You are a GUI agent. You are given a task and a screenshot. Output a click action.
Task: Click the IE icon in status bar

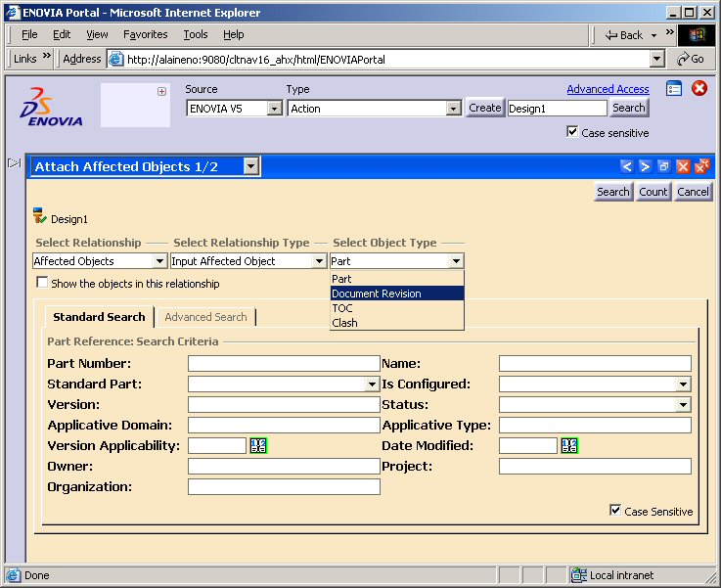coord(14,575)
